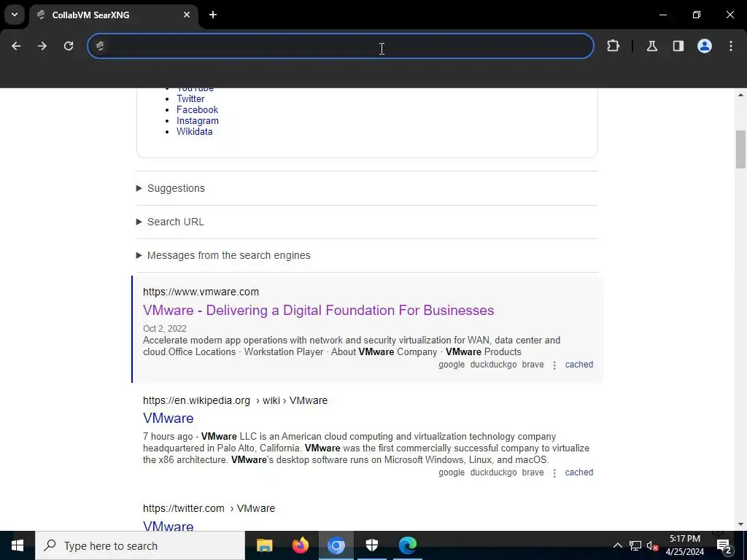Close the CollabVM SearXNG tab
The image size is (747, 560).
(x=187, y=15)
